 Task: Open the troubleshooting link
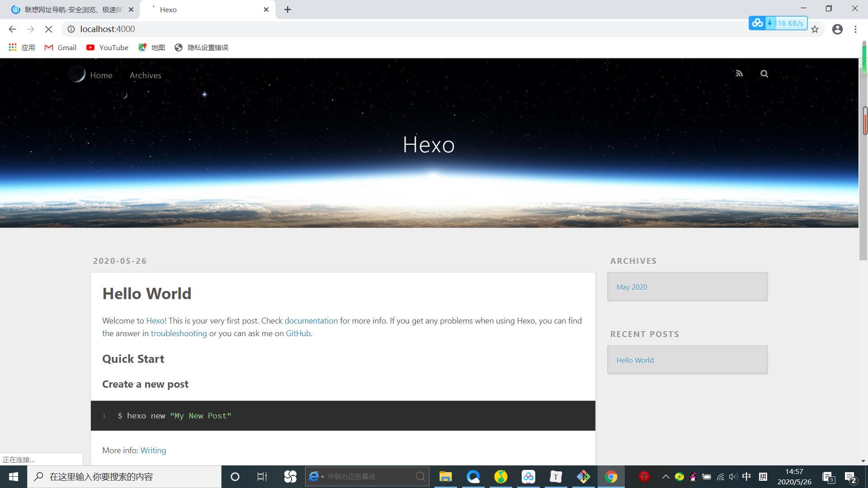click(x=179, y=333)
